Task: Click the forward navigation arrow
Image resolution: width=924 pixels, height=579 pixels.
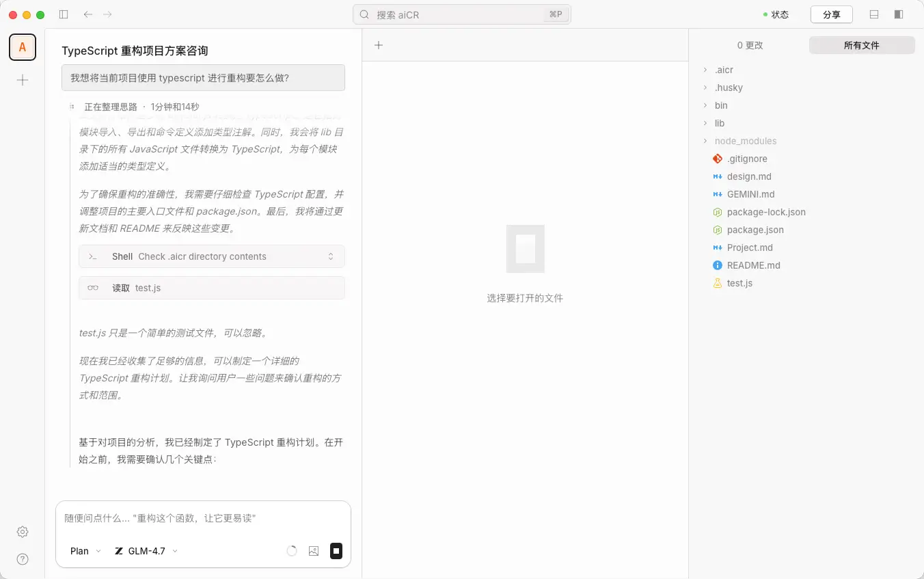Action: click(107, 14)
